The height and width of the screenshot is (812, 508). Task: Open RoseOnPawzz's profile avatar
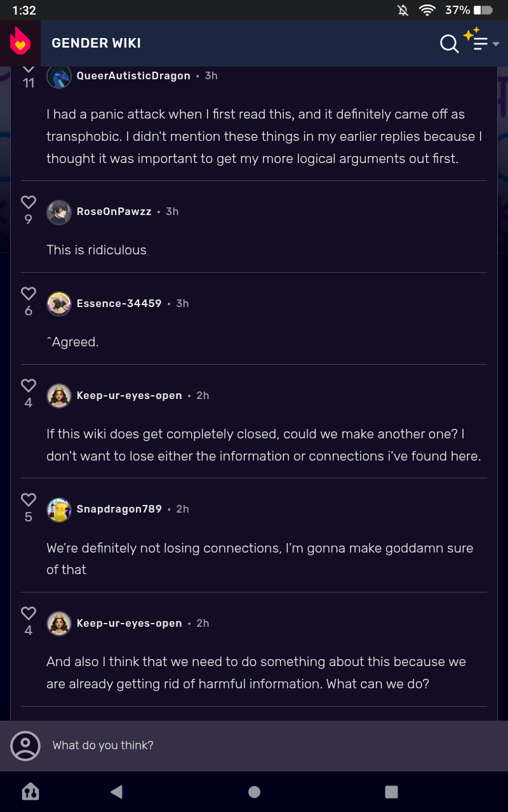[x=59, y=213]
